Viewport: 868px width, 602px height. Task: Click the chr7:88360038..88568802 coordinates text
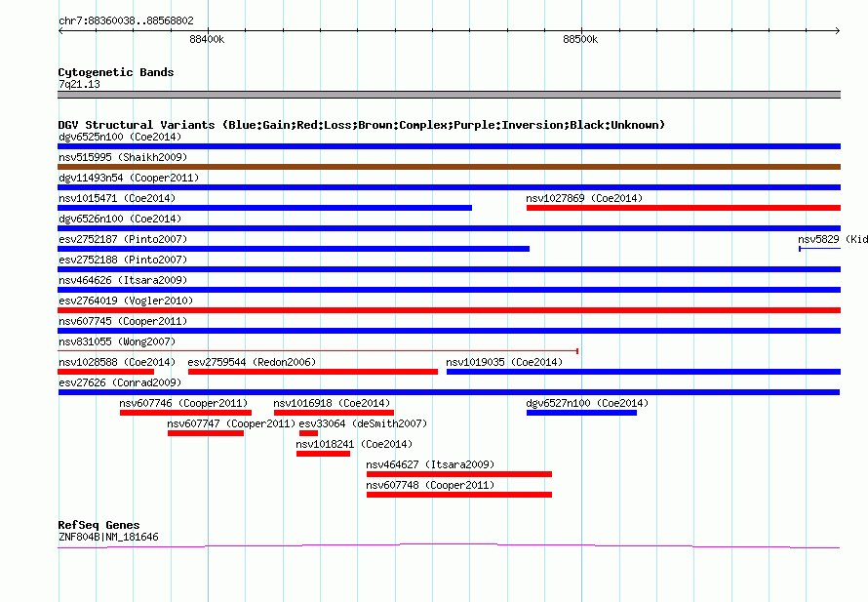click(126, 20)
